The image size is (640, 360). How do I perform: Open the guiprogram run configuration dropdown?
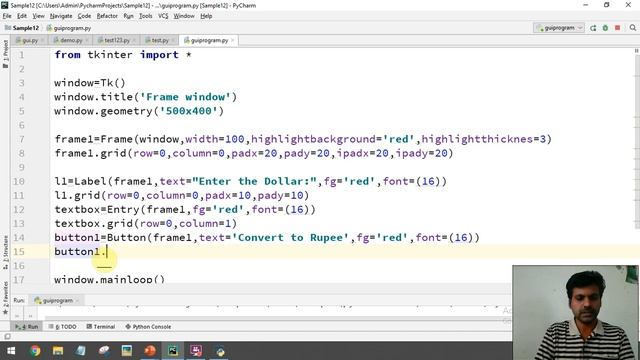pos(559,28)
